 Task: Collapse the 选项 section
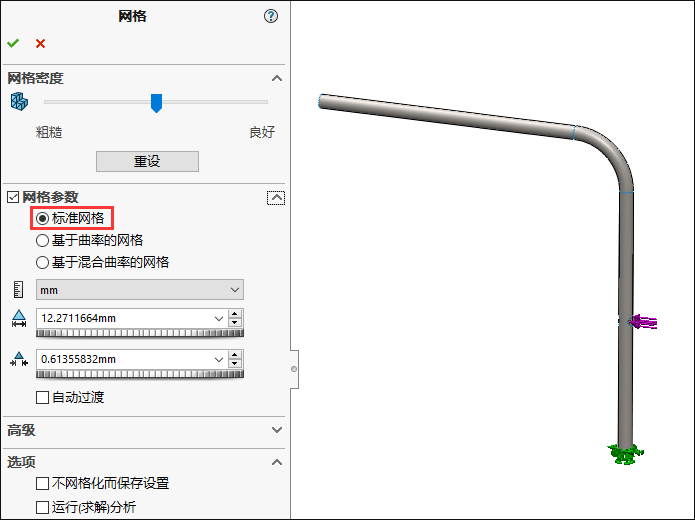[x=277, y=462]
